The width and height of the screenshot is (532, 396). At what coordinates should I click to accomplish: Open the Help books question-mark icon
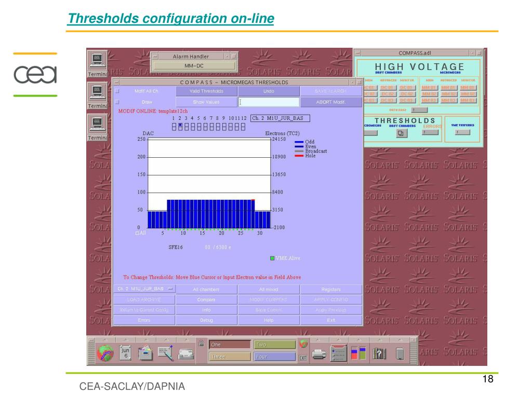[x=379, y=353]
